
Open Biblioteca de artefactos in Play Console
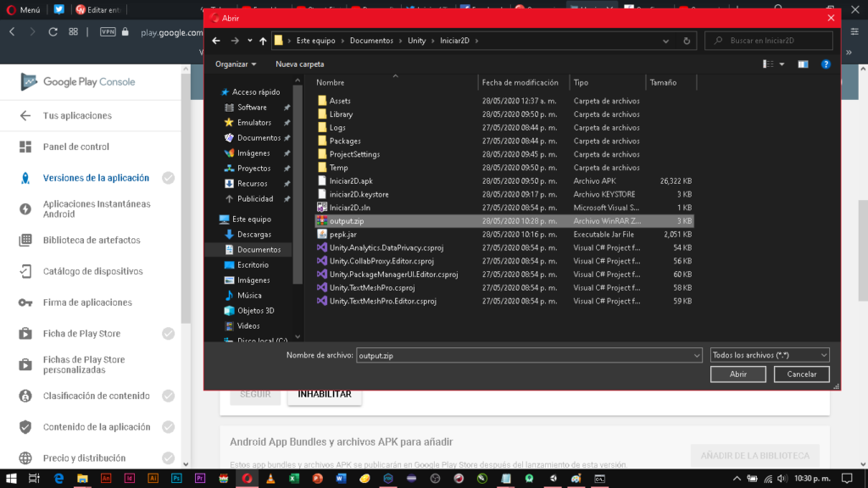tap(92, 240)
